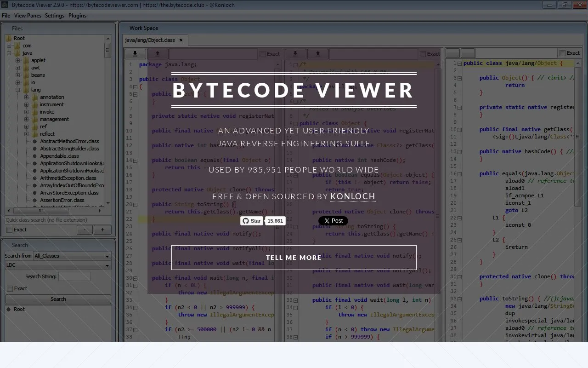Click the TELL ME MORE button
Viewport: 588px width, 368px height.
coord(294,258)
